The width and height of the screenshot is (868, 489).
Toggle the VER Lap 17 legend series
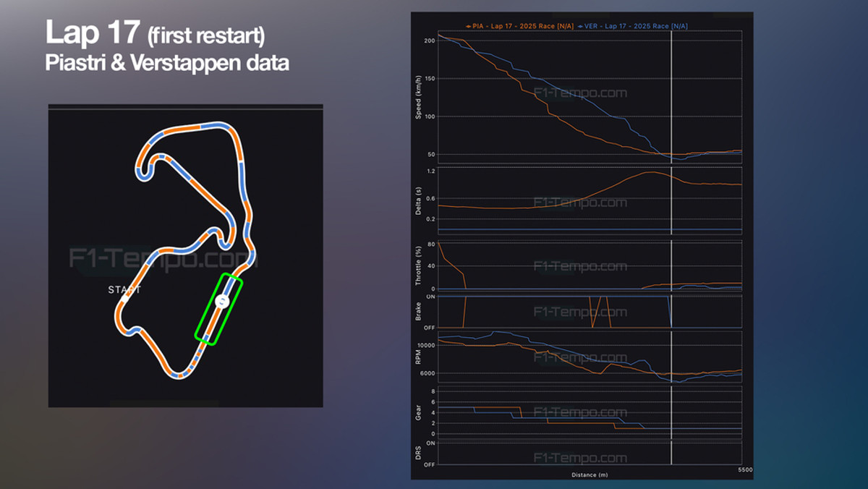coord(637,26)
